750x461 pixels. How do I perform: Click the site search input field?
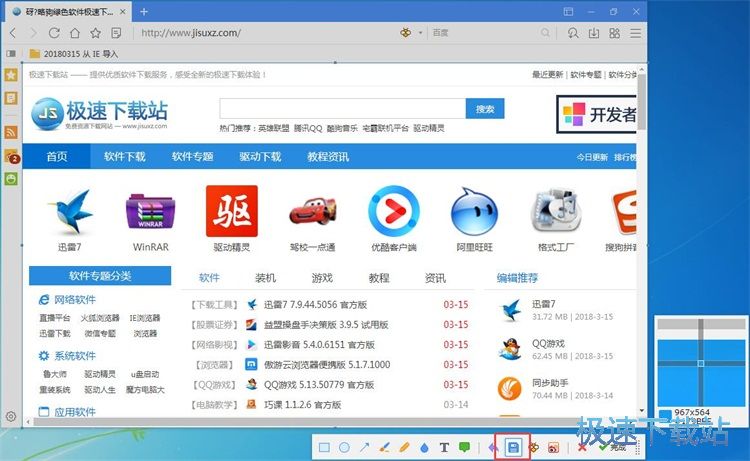[342, 109]
